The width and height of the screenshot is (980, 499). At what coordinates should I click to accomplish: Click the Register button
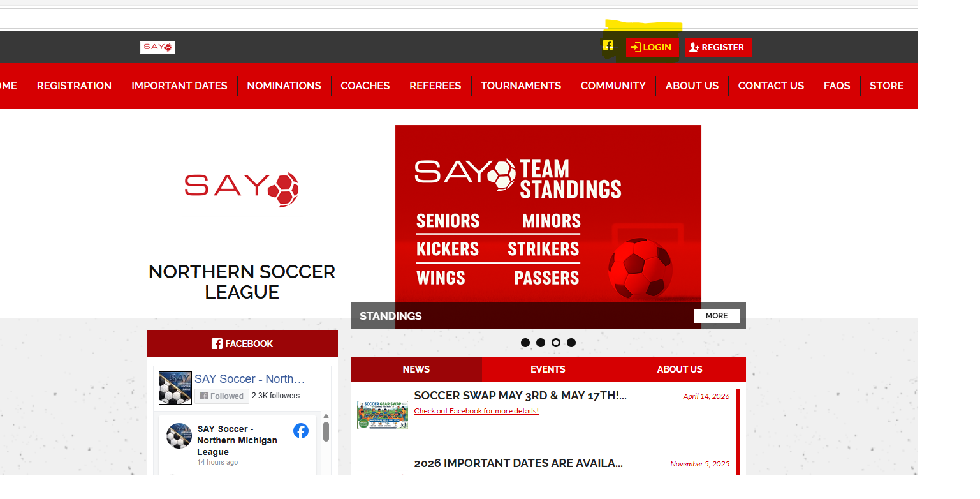718,47
